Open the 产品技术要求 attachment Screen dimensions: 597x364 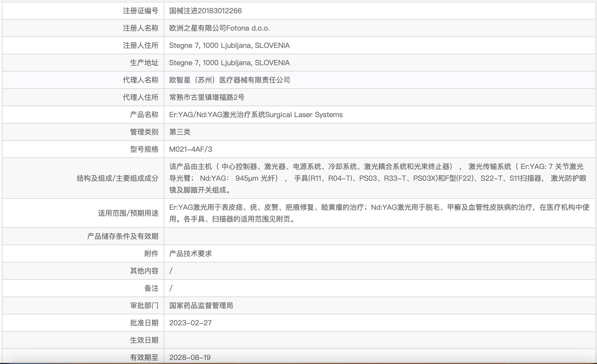click(x=190, y=254)
